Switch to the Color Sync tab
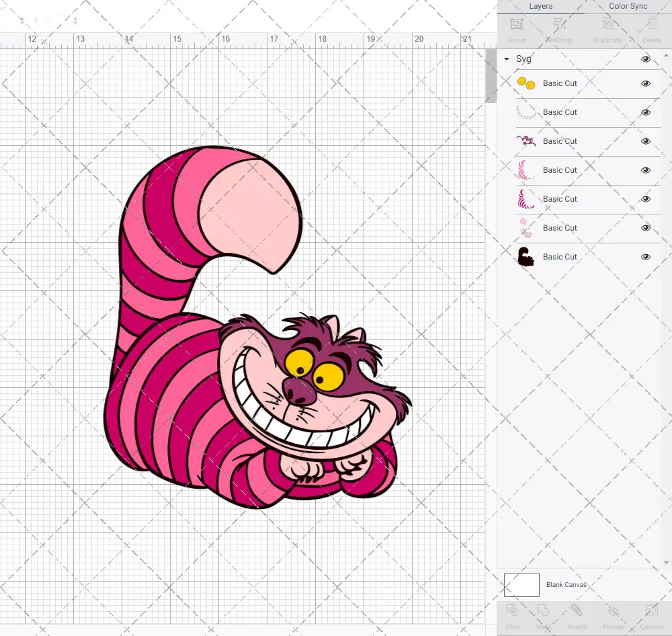This screenshot has width=672, height=636. click(x=628, y=6)
